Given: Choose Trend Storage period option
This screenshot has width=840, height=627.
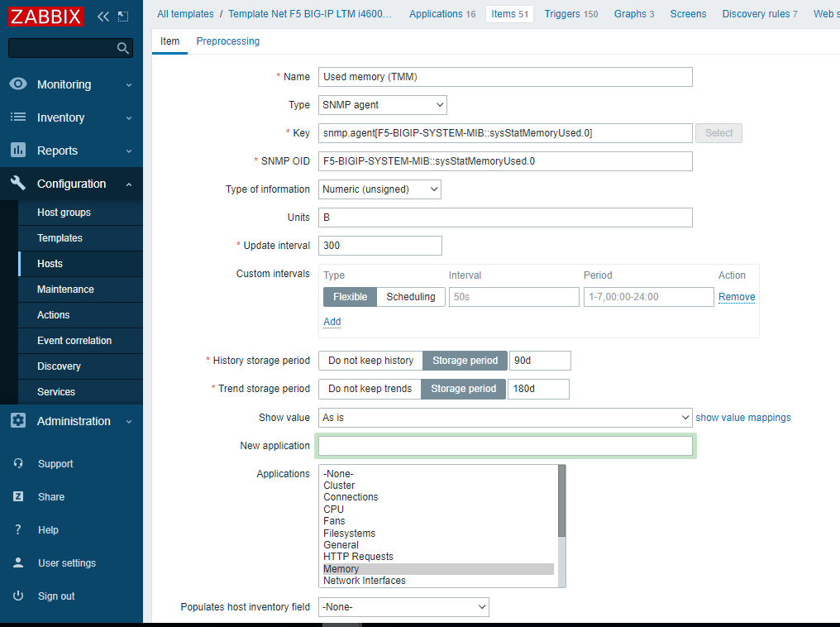Looking at the screenshot, I should click(463, 389).
